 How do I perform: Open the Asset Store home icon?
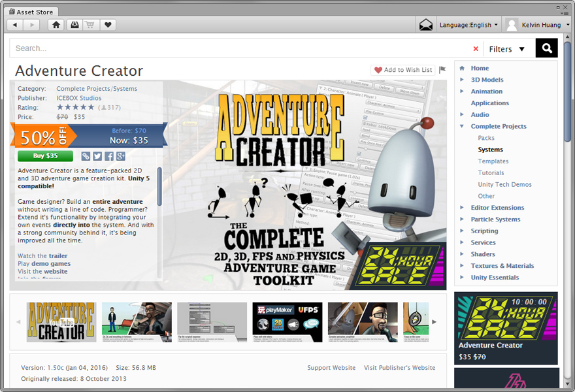tap(56, 25)
